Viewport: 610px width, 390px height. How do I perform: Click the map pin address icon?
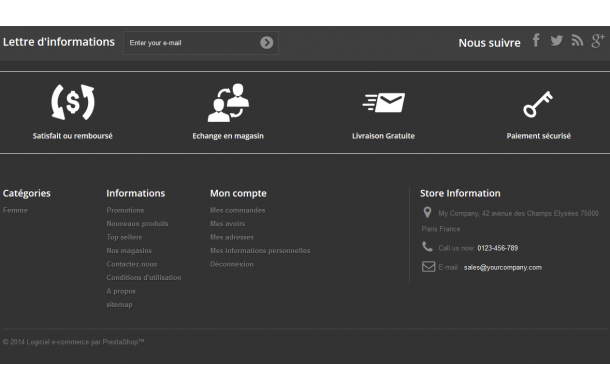(x=427, y=213)
